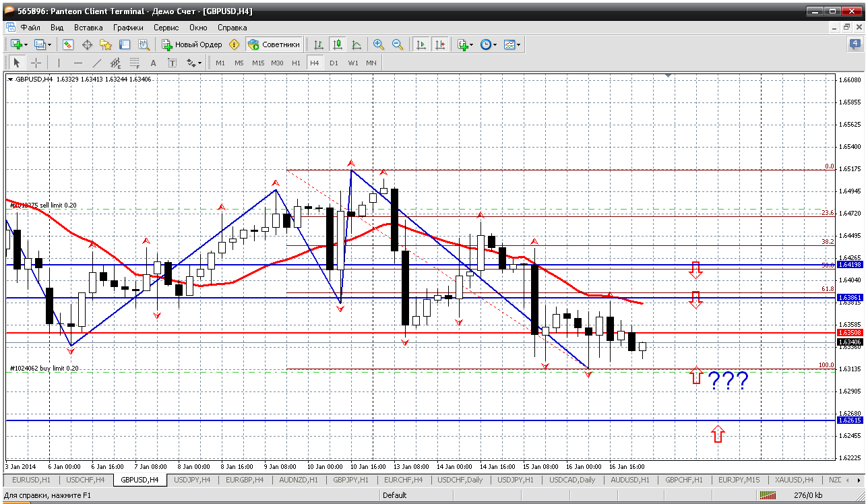
Task: Select the equidistant channel tool
Action: tap(116, 63)
